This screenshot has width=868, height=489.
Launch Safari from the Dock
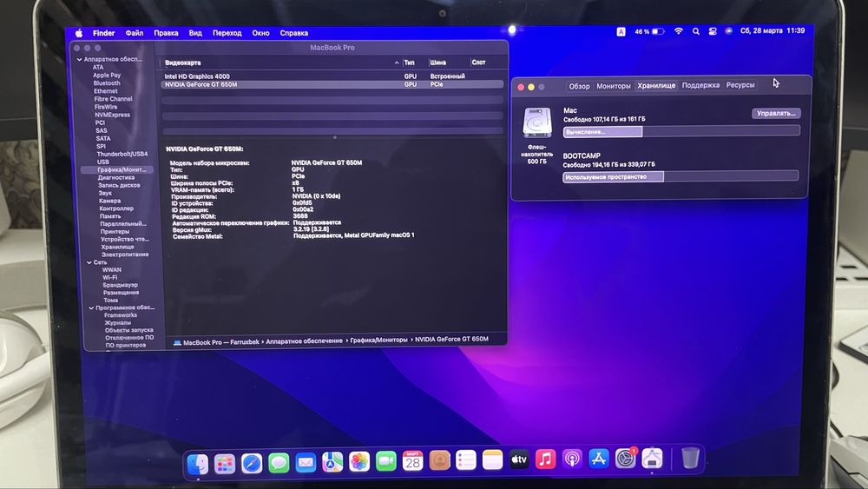point(252,463)
